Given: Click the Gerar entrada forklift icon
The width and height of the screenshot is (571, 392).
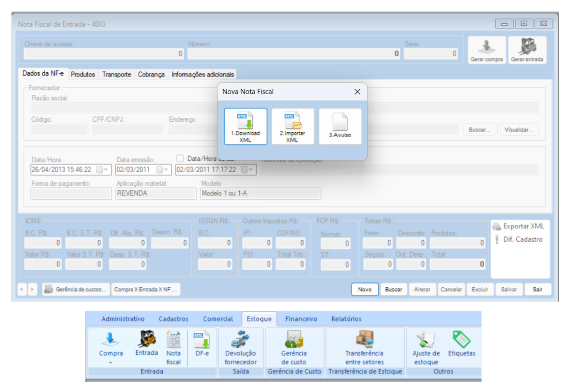Looking at the screenshot, I should [x=527, y=50].
